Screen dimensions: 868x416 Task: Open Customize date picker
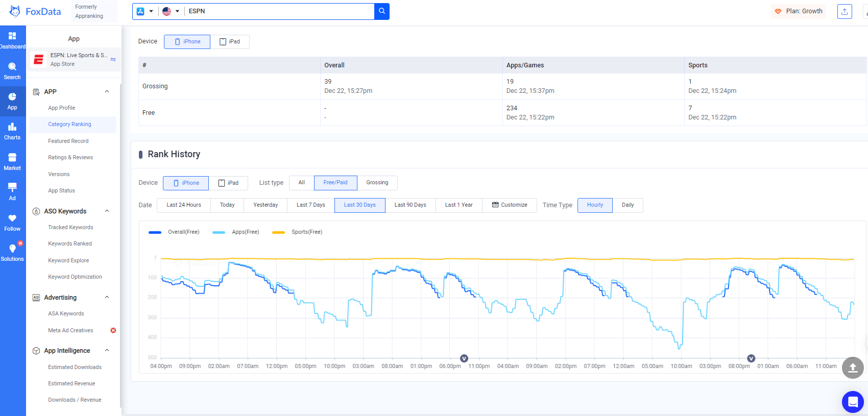point(510,205)
